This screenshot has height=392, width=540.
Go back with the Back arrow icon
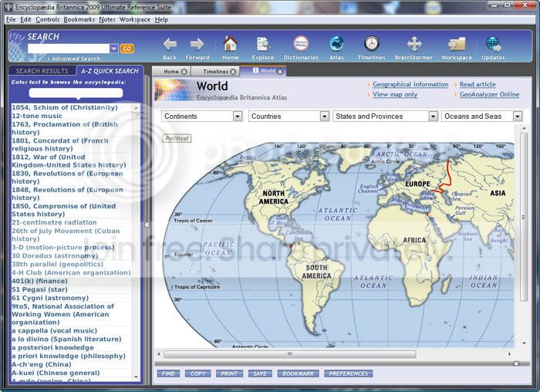pos(170,44)
